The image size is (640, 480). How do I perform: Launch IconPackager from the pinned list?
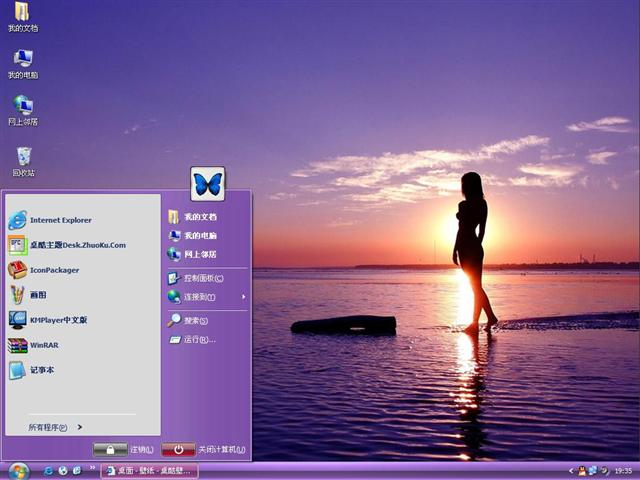tap(54, 270)
